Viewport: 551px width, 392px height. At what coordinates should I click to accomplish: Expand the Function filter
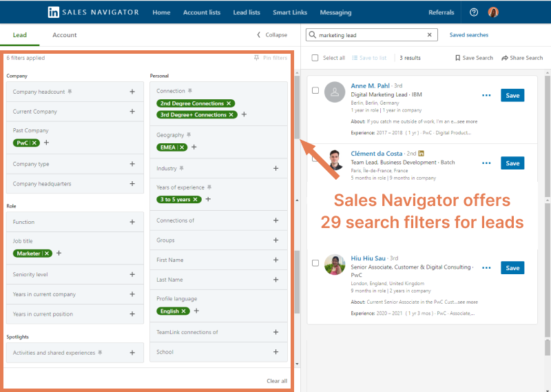coord(132,222)
